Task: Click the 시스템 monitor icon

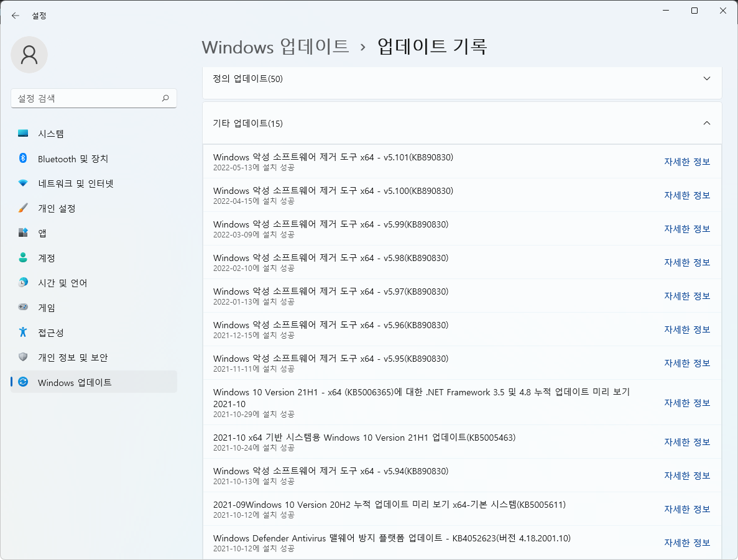Action: pos(23,134)
